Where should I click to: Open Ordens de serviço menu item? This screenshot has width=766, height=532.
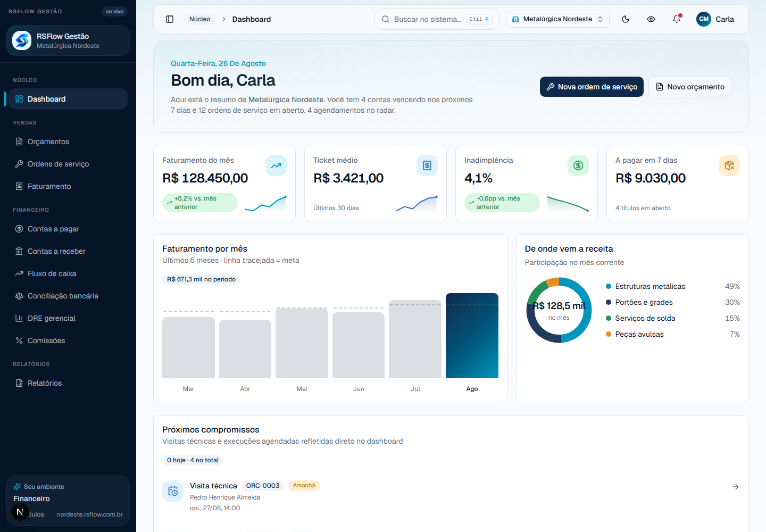tap(68, 164)
